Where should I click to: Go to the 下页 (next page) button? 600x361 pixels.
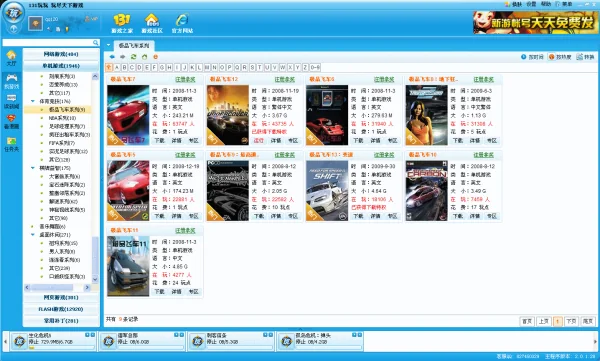pyautogui.click(x=571, y=321)
